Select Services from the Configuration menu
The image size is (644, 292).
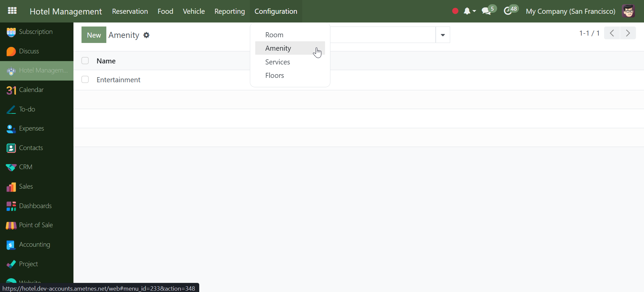pyautogui.click(x=277, y=62)
